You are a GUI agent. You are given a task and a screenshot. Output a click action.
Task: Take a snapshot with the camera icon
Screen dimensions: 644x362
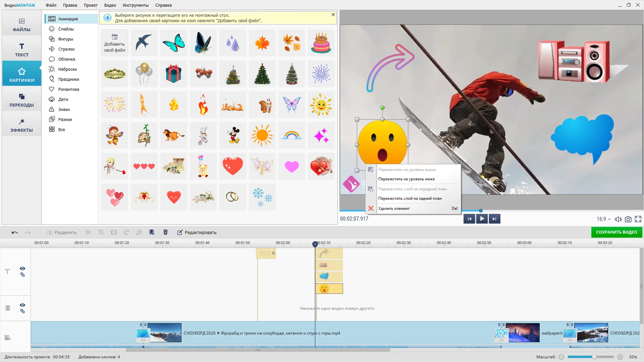point(628,219)
